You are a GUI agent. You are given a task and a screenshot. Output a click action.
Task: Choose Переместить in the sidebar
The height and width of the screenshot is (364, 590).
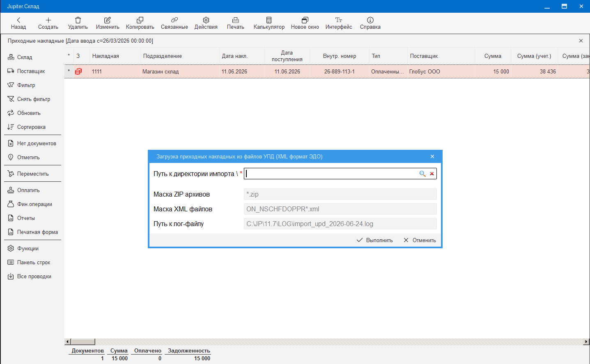pyautogui.click(x=32, y=174)
